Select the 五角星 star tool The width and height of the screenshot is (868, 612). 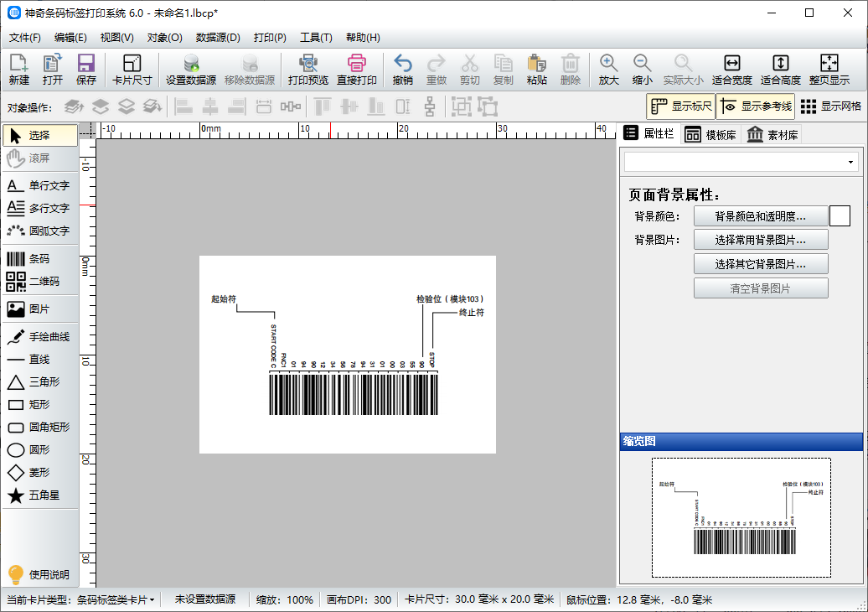click(x=40, y=495)
